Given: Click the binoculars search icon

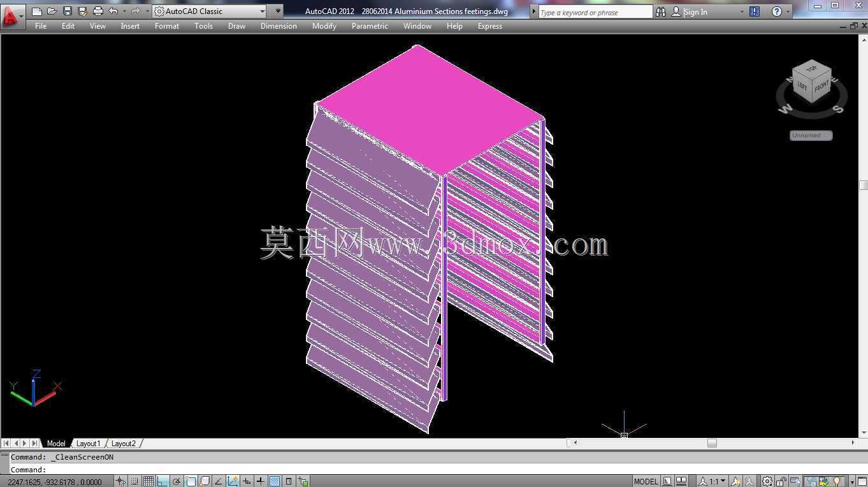Looking at the screenshot, I should coord(661,11).
